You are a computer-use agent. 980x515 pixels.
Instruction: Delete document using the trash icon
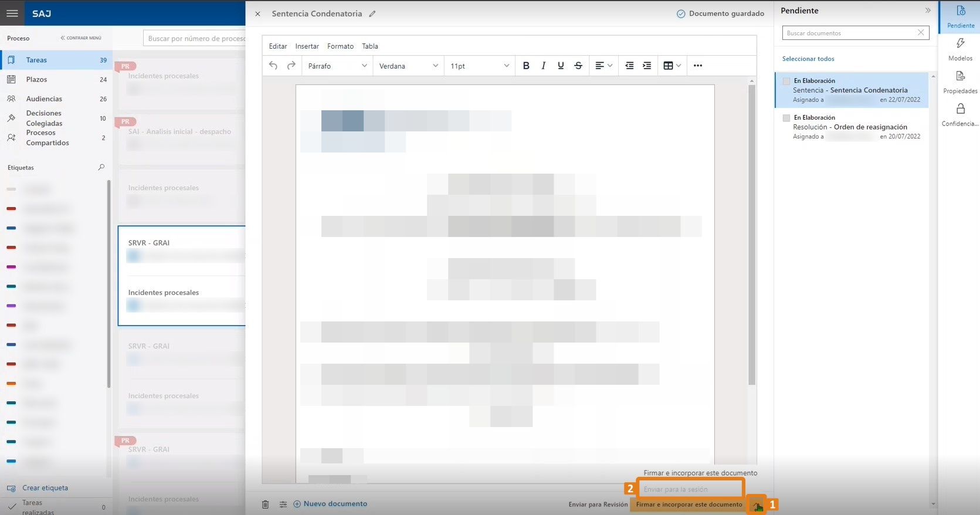click(265, 504)
